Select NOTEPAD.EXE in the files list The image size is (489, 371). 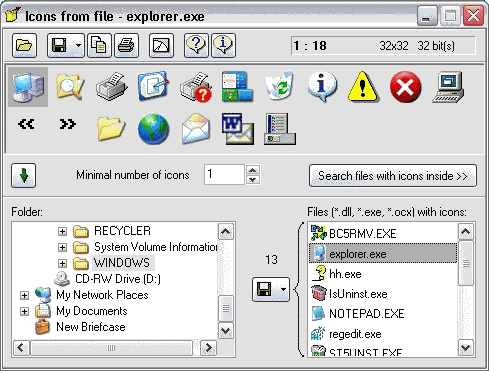(x=367, y=314)
